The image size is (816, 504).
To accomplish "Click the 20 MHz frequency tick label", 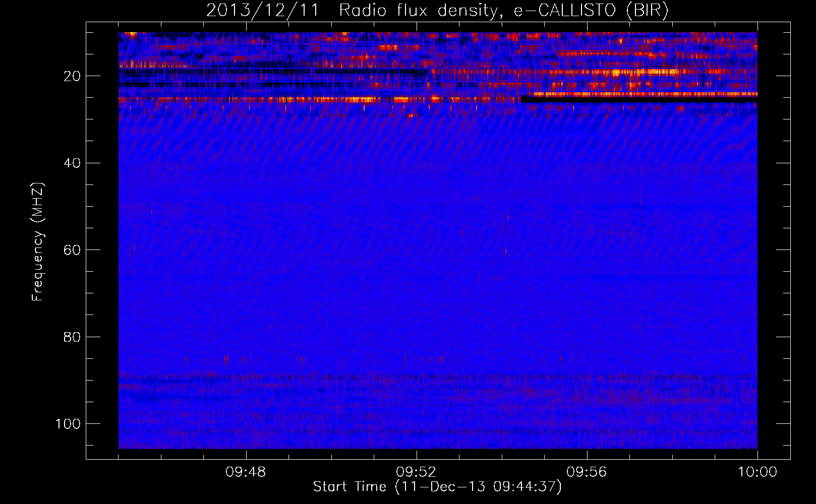I will 72,76.
